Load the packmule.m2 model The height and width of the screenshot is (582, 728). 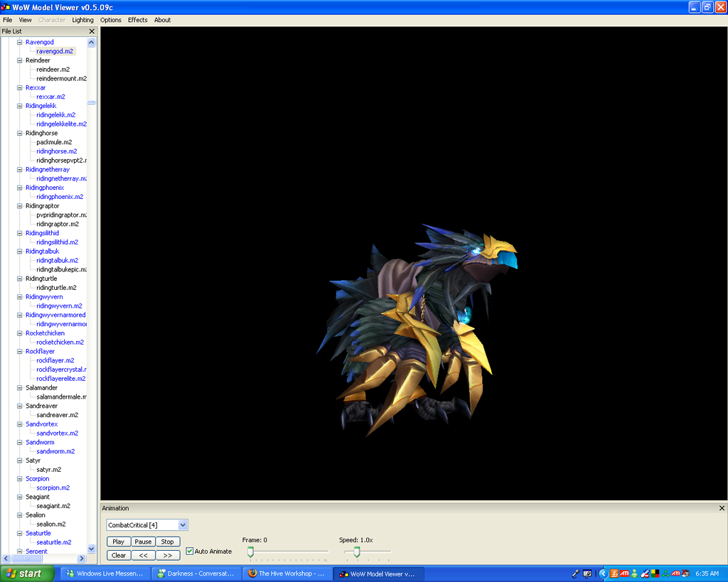[54, 142]
